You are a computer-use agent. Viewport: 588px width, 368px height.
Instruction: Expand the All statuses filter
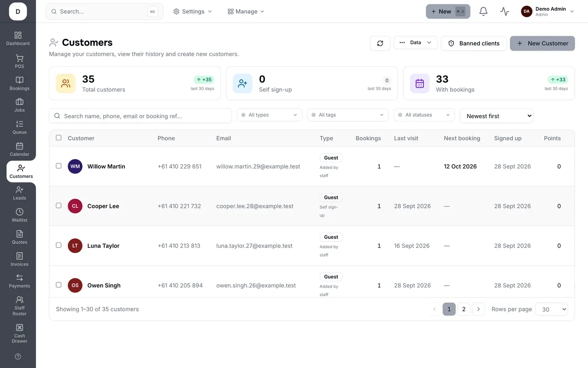tap(424, 115)
